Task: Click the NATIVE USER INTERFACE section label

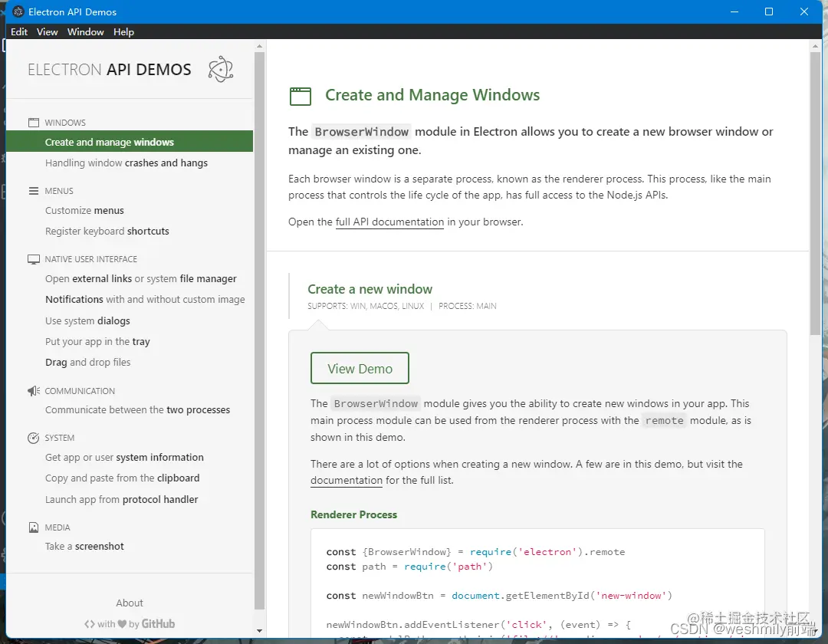Action: [x=90, y=259]
